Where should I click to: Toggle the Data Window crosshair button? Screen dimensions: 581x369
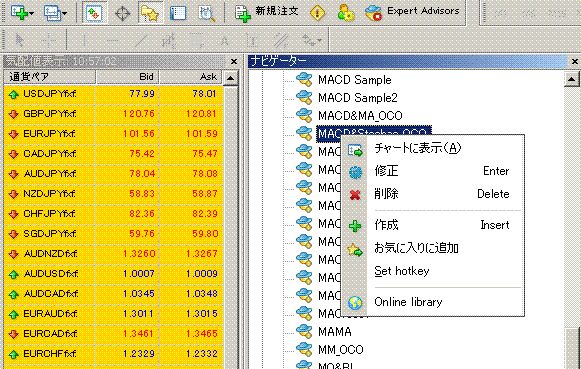122,13
